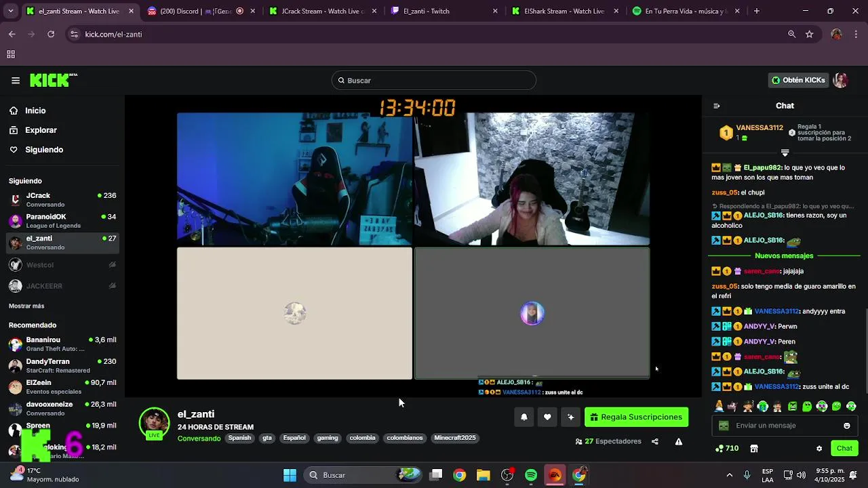Pick the first quick emote in chat
This screenshot has height=488, width=868.
coord(718,407)
